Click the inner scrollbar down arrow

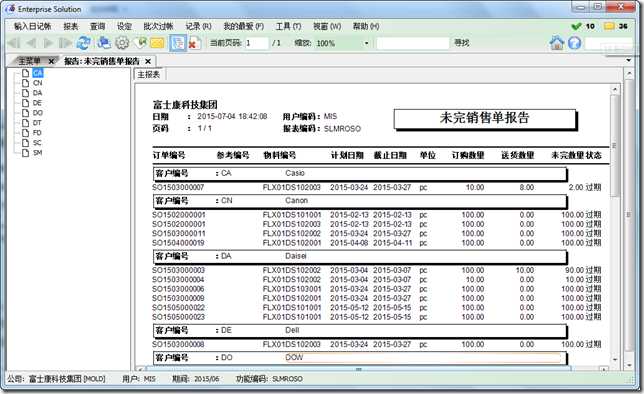tap(615, 359)
